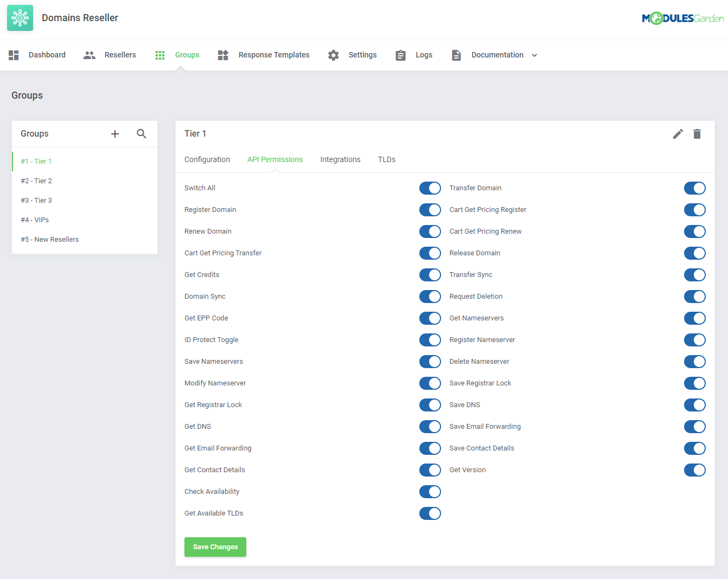
Task: Expand the Documentation dropdown arrow
Action: [534, 55]
